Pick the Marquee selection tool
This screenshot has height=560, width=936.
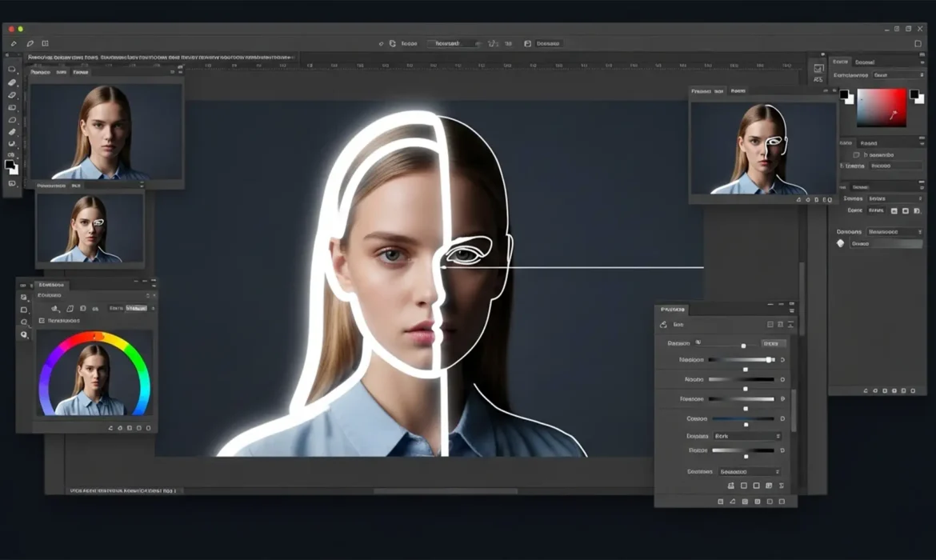coord(11,70)
